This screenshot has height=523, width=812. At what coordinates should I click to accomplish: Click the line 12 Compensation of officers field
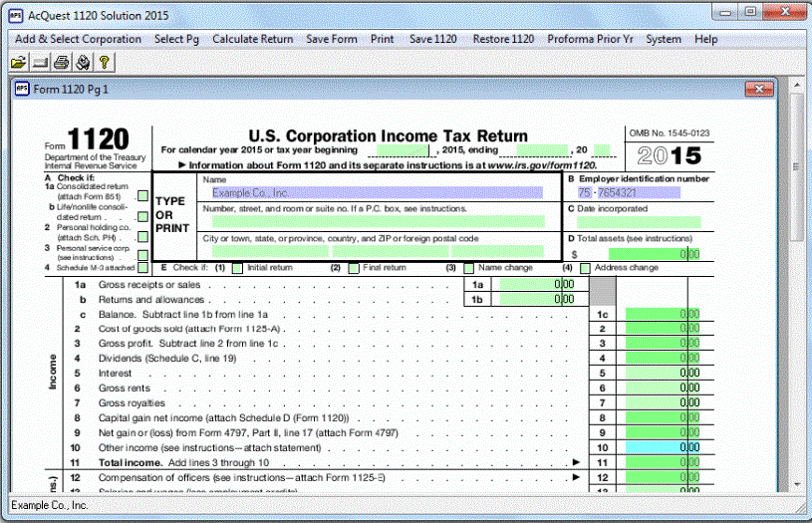663,477
